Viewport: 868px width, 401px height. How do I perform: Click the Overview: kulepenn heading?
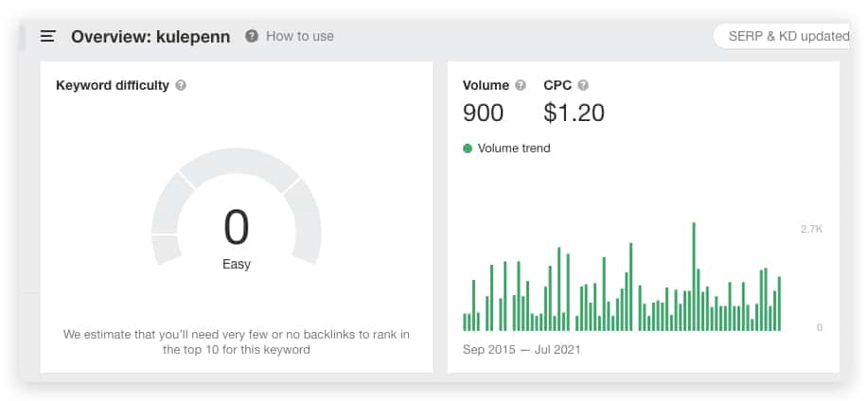click(151, 37)
